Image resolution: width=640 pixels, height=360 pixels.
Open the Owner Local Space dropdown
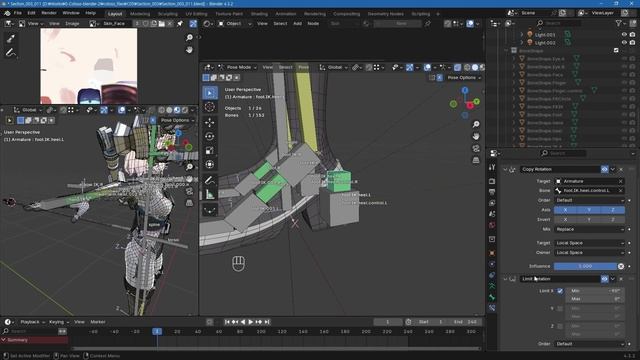tap(589, 253)
